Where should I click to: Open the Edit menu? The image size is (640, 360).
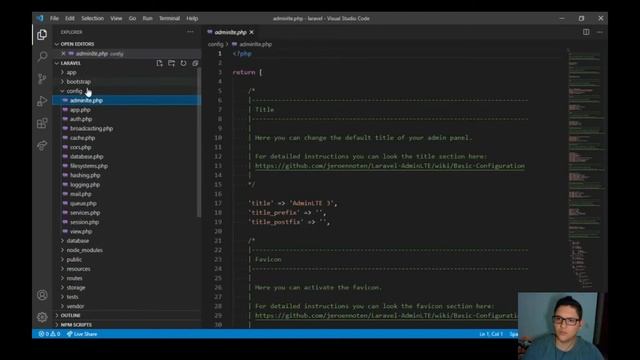click(70, 18)
